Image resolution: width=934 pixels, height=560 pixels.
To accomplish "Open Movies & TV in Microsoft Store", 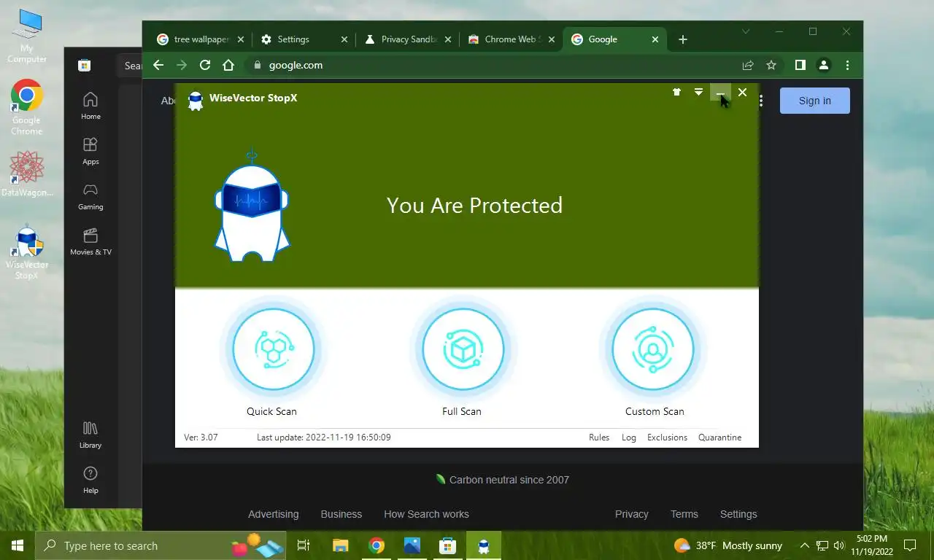I will pos(90,242).
